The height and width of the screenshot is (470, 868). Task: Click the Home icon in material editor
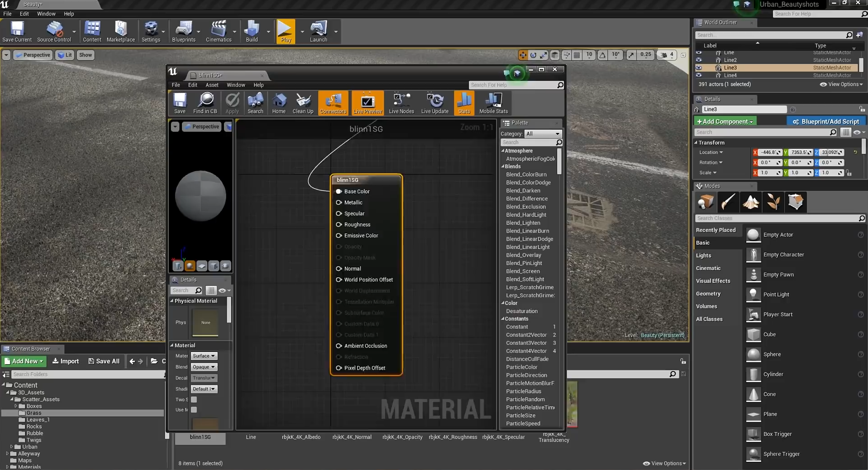pos(279,103)
